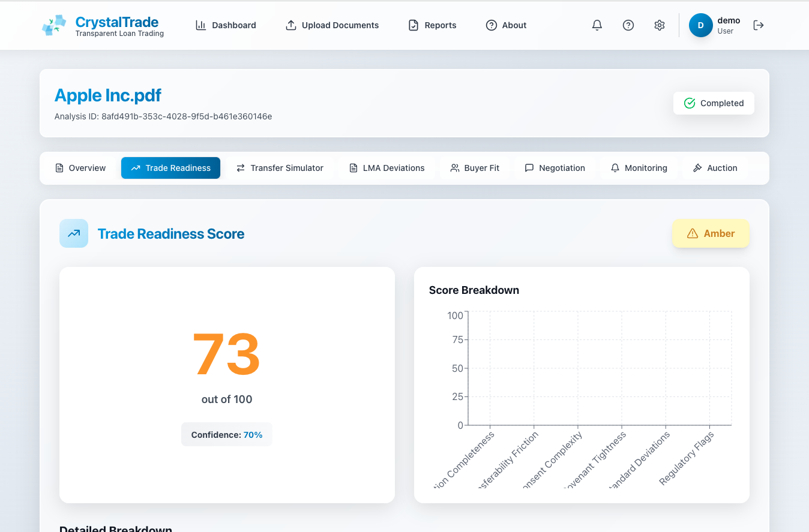The width and height of the screenshot is (809, 532).
Task: Select the Trade Readiness tab
Action: point(170,168)
